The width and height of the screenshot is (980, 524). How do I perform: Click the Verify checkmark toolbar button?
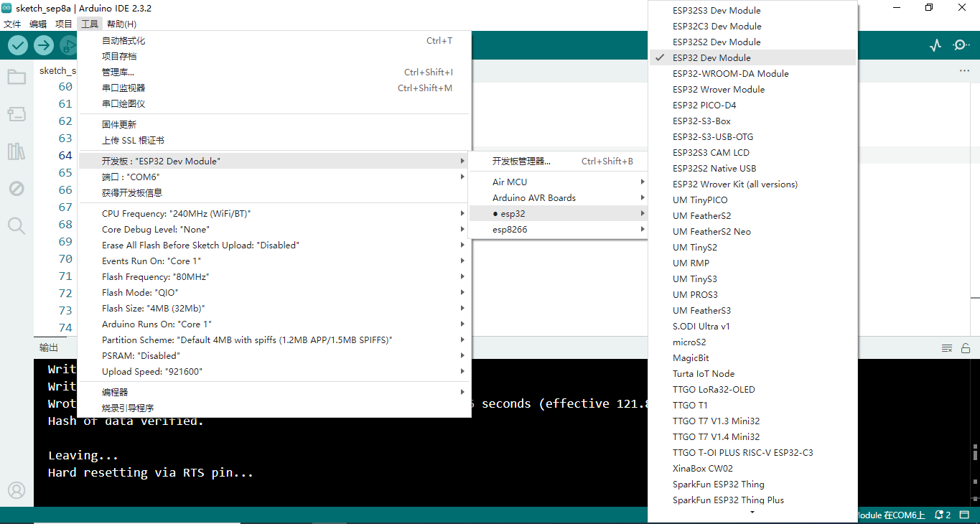click(x=18, y=45)
